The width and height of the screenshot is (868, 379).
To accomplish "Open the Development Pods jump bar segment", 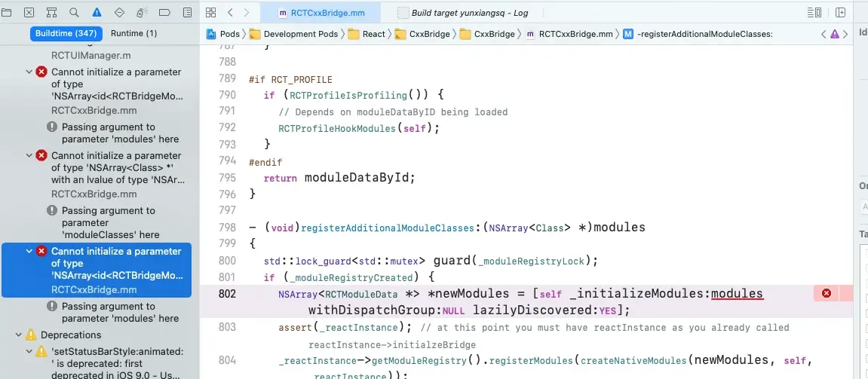I will tap(293, 34).
